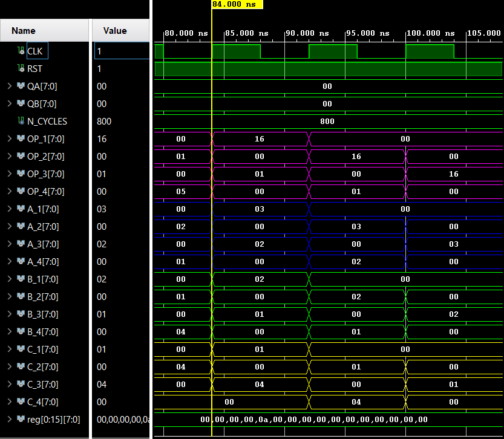Image resolution: width=504 pixels, height=439 pixels.
Task: Click the N_CYCLES signal icon
Action: pyautogui.click(x=21, y=121)
